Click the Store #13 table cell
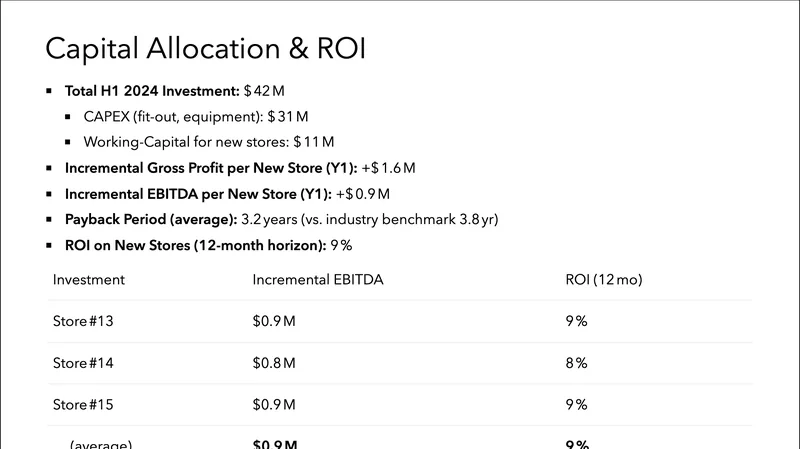The height and width of the screenshot is (449, 800). (x=83, y=321)
